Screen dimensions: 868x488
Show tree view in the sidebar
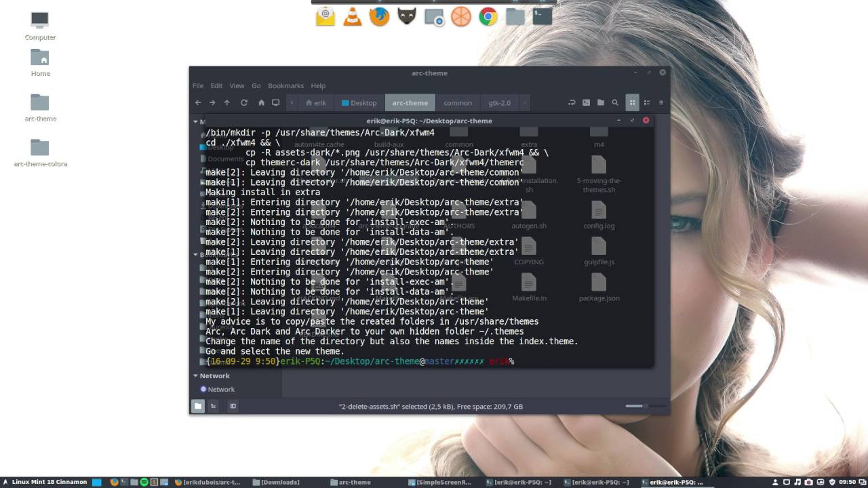tap(213, 406)
